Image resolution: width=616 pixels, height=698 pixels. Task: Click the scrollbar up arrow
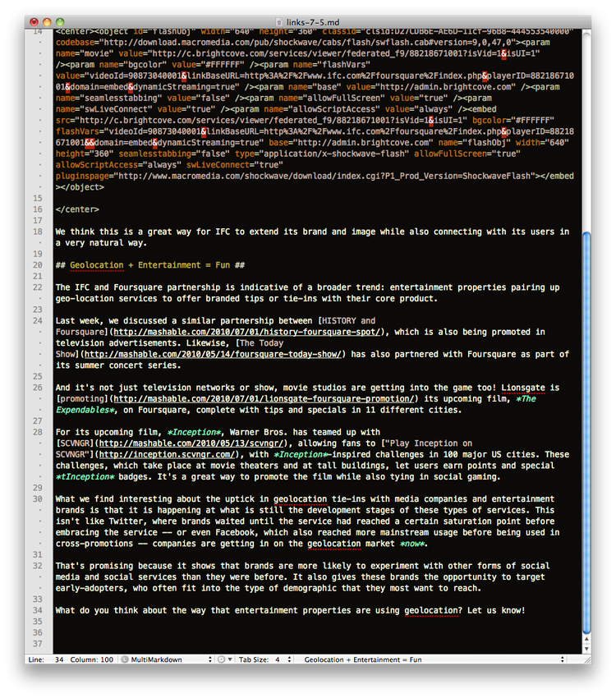586,639
